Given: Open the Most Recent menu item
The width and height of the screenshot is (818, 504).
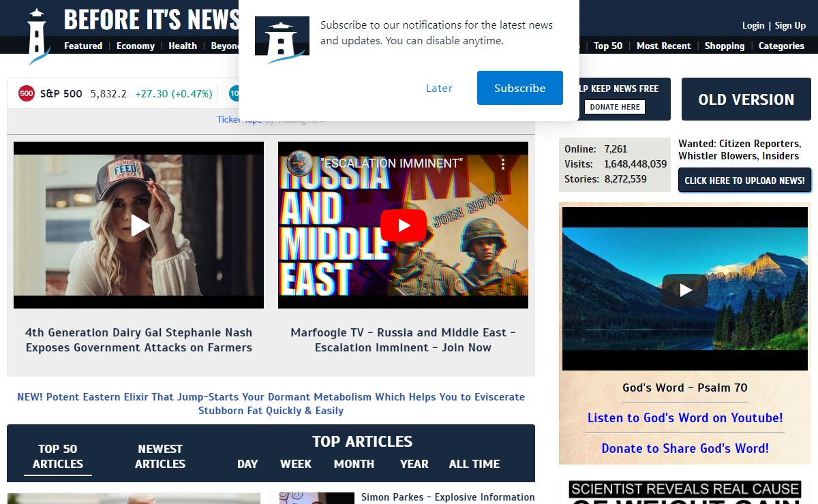Looking at the screenshot, I should 663,46.
